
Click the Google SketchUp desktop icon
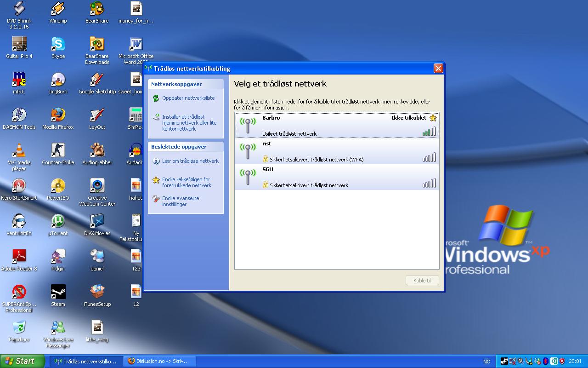(x=97, y=83)
